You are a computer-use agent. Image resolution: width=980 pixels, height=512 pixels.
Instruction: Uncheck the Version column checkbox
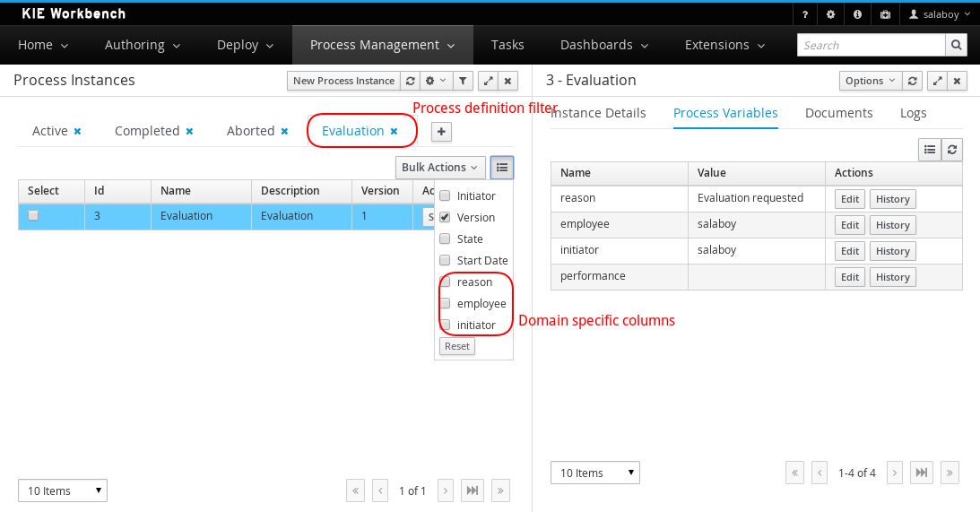[445, 217]
